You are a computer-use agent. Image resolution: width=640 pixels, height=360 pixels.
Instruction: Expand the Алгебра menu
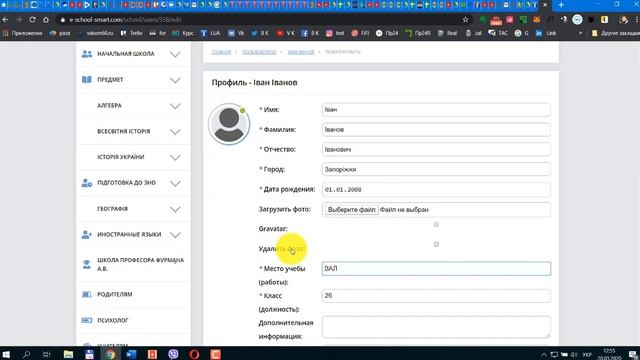click(175, 106)
